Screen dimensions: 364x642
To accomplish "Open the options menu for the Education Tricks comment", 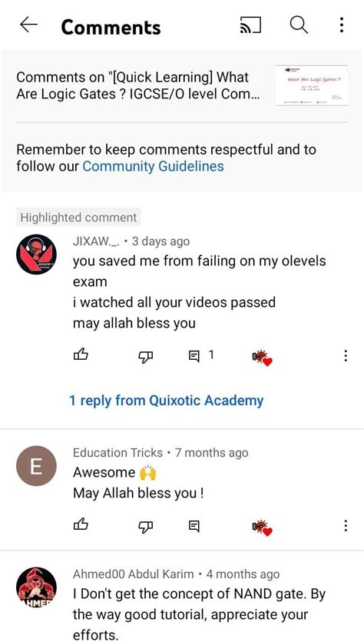I will pyautogui.click(x=346, y=525).
